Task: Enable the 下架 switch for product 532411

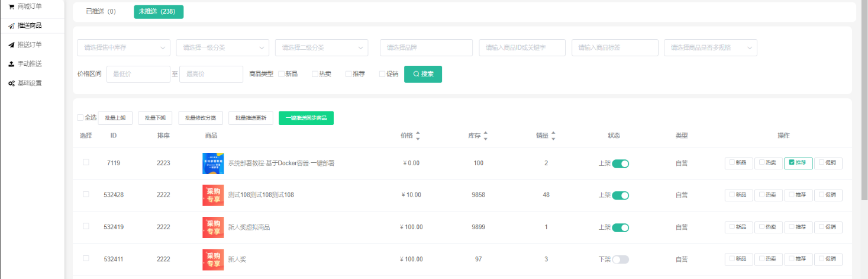Action: 620,259
